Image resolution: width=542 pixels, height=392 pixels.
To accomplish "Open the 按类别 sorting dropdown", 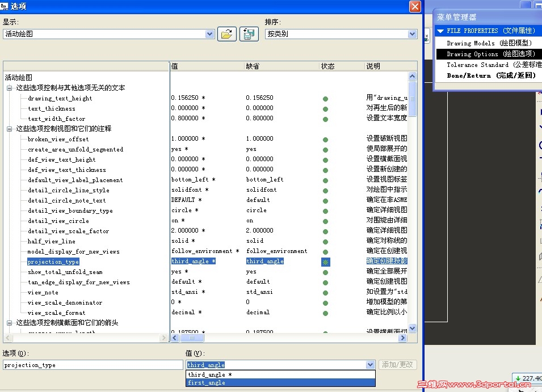I will 413,34.
